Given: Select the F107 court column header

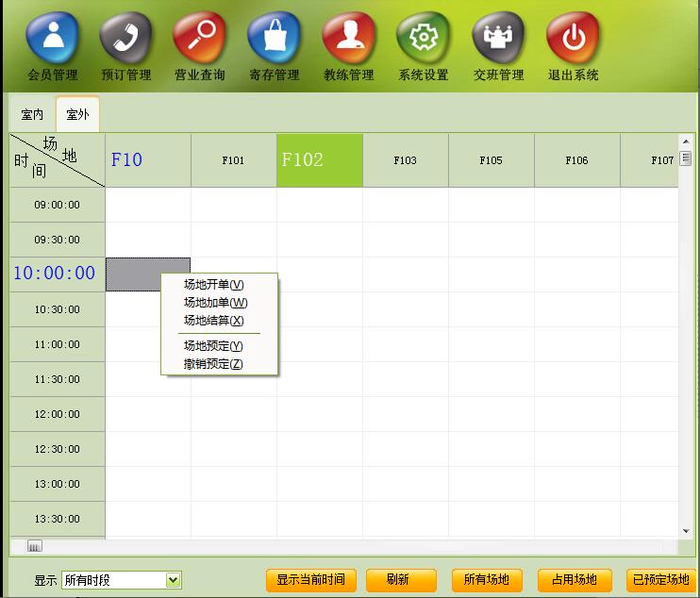Looking at the screenshot, I should (650, 160).
